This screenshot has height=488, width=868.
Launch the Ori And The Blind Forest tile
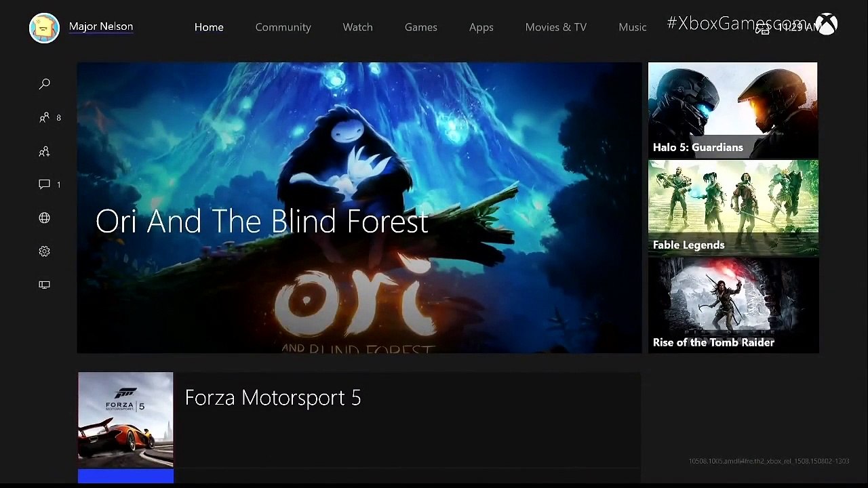pos(359,207)
